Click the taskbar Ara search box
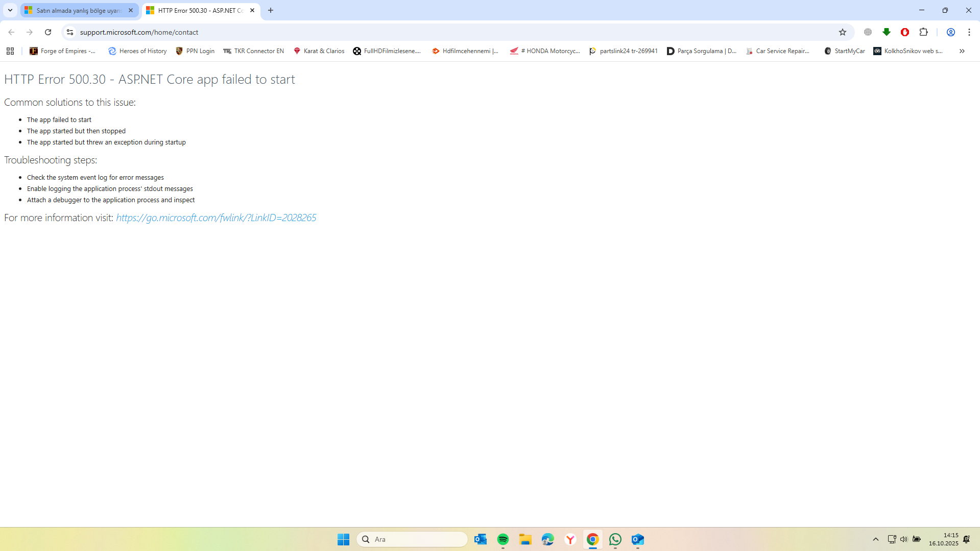 (412, 539)
